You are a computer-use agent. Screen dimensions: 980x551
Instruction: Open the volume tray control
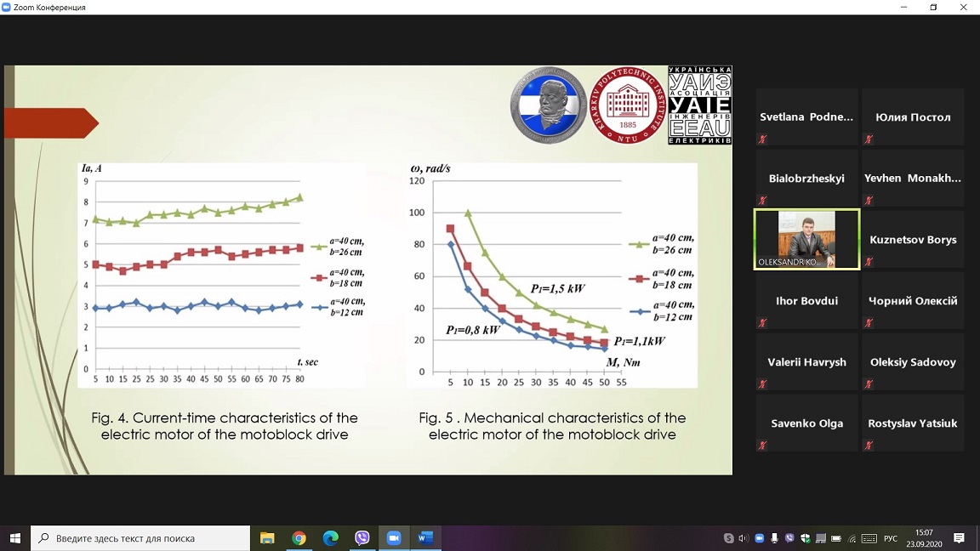click(x=744, y=538)
